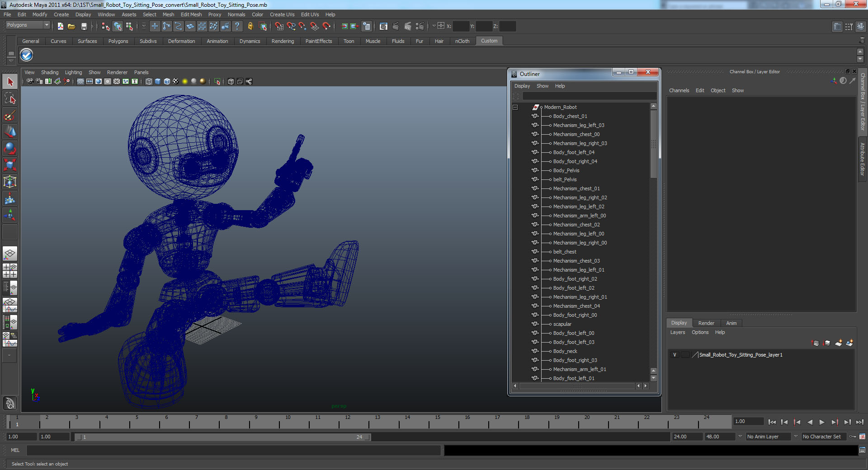Activate the Lasso Select tool

pyautogui.click(x=10, y=99)
